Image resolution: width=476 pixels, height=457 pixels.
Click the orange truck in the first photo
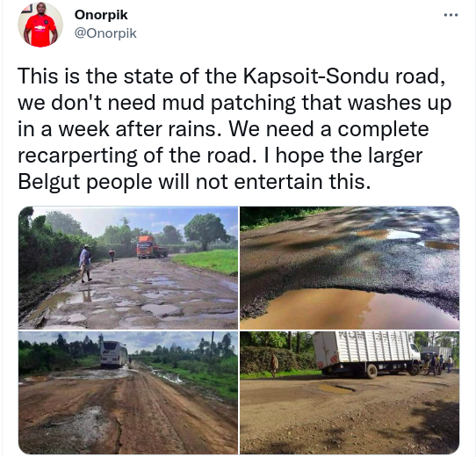coord(151,247)
